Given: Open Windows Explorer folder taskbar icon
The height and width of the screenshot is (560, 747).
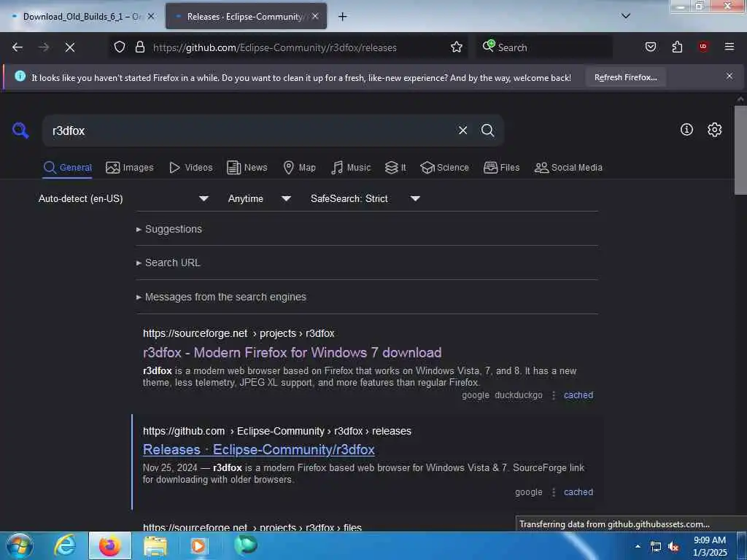Looking at the screenshot, I should [155, 545].
